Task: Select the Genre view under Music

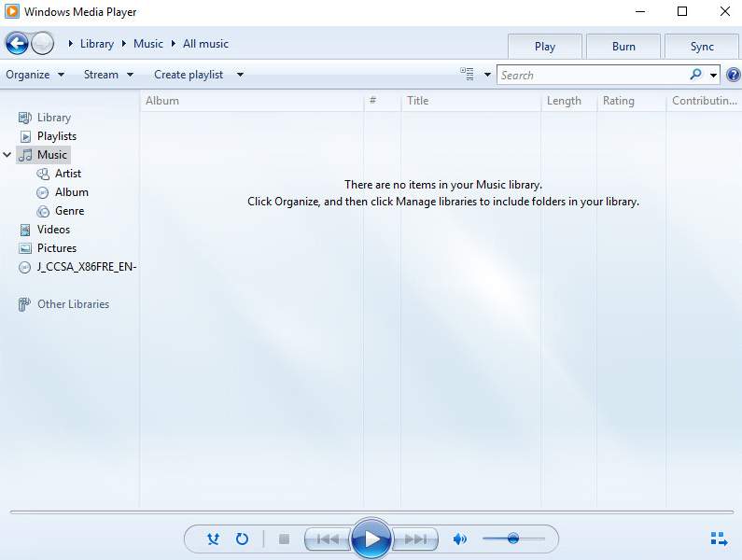Action: 70,211
